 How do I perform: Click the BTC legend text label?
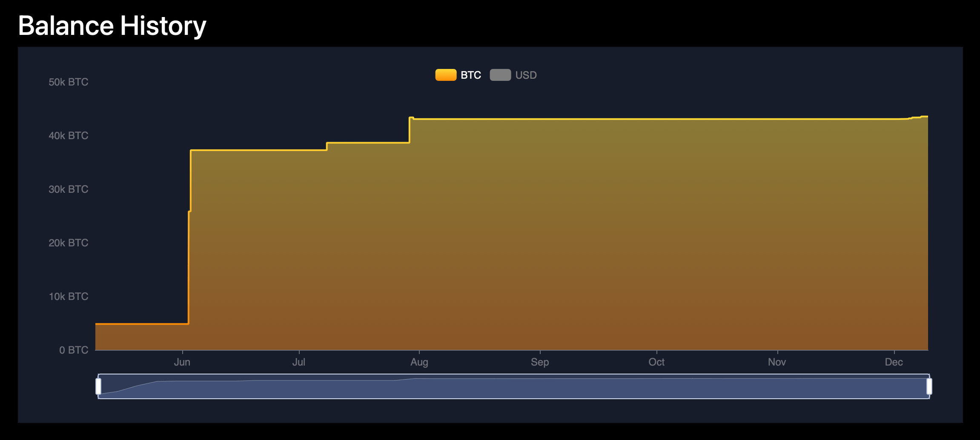pos(470,75)
